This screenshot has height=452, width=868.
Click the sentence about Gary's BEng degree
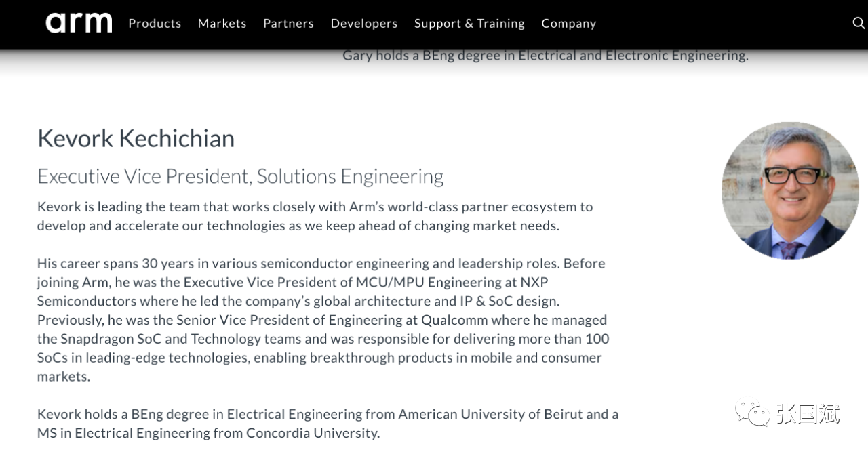point(545,56)
